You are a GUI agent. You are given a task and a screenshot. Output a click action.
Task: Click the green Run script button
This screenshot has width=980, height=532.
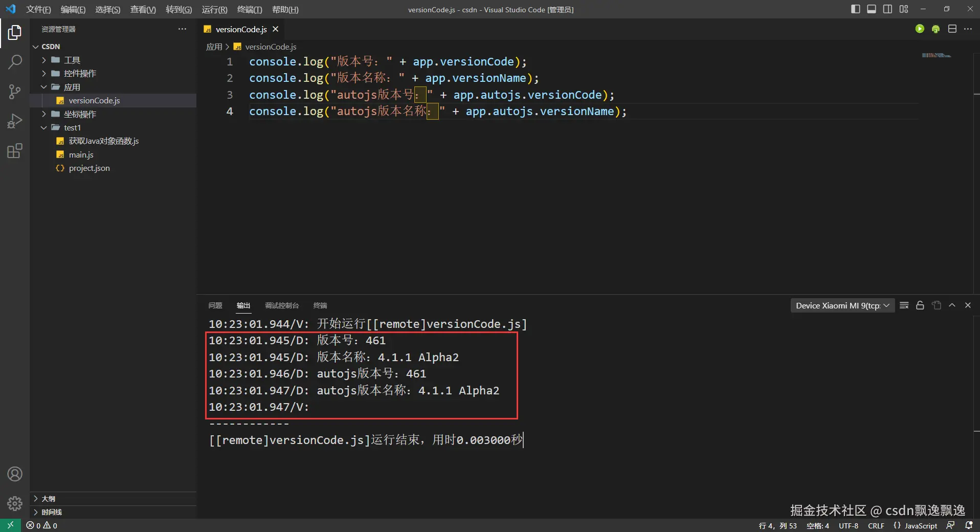click(920, 29)
